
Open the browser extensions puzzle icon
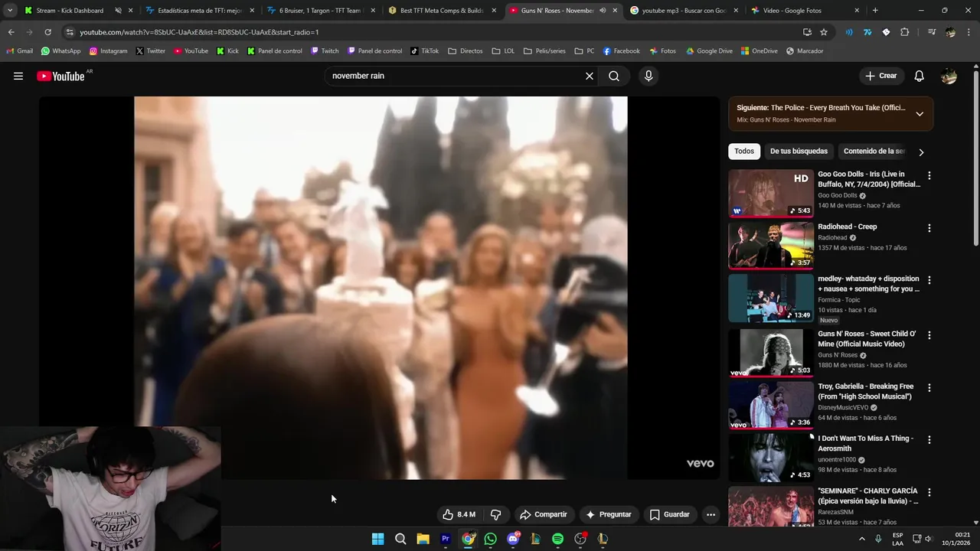(904, 32)
